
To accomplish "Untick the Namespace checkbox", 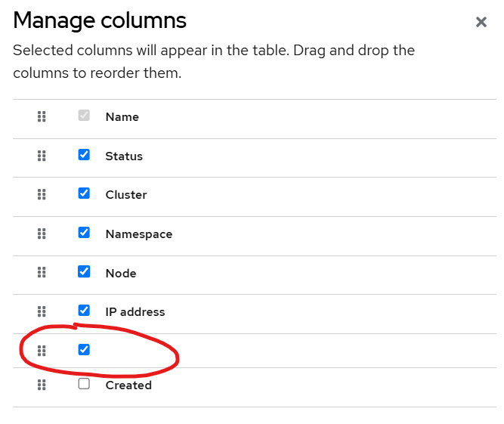I will point(84,232).
